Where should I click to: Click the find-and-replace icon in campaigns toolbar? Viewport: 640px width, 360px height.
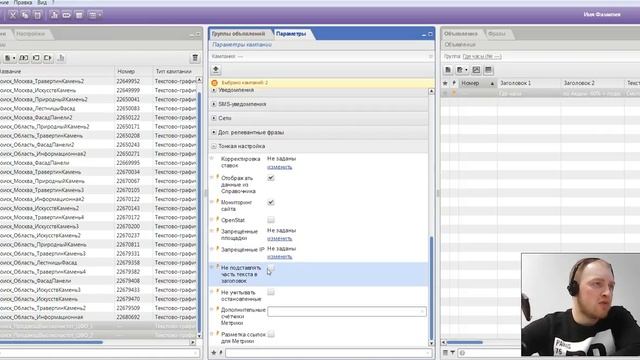point(24,58)
